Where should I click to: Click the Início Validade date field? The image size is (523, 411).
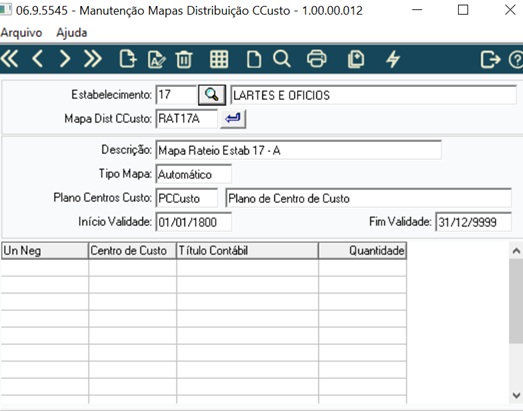(x=193, y=222)
